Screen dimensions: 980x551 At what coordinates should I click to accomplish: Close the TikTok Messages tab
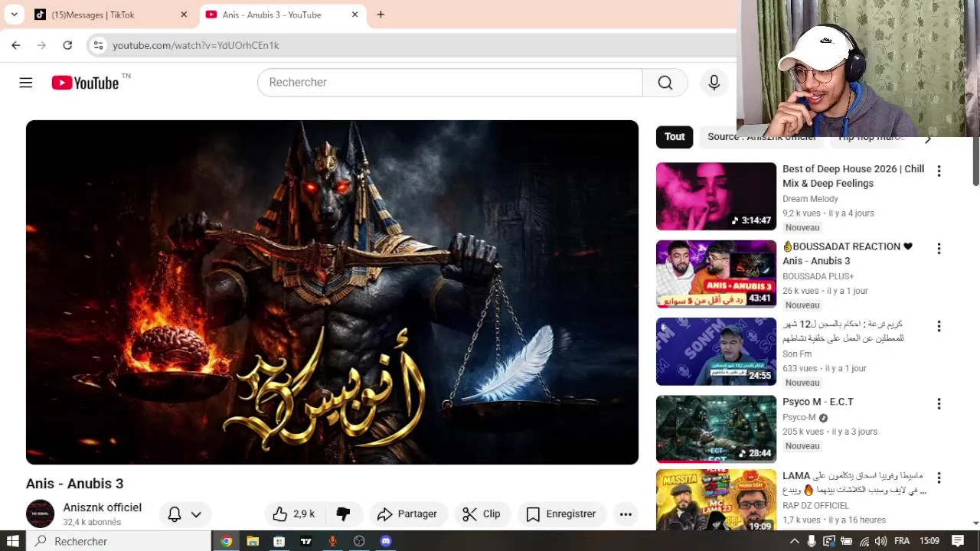pos(184,15)
